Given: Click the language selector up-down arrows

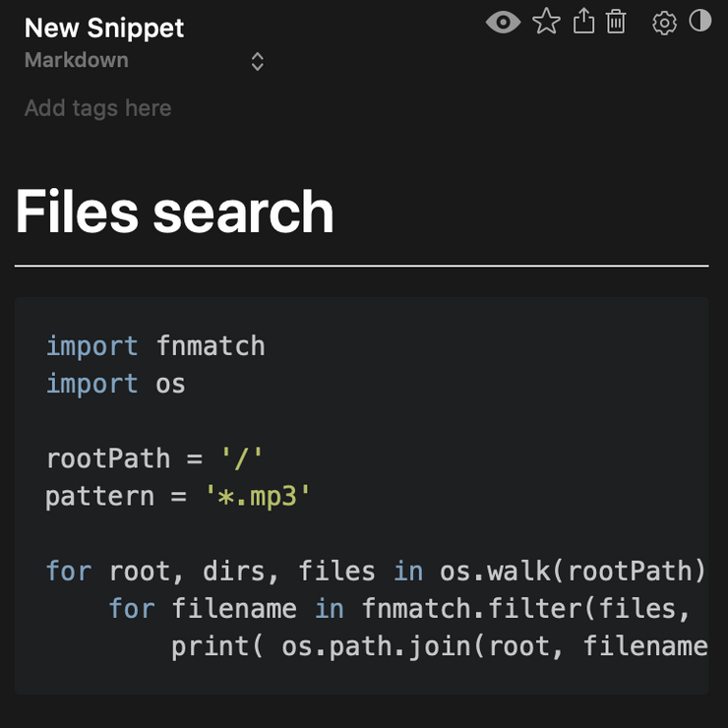Looking at the screenshot, I should (257, 61).
